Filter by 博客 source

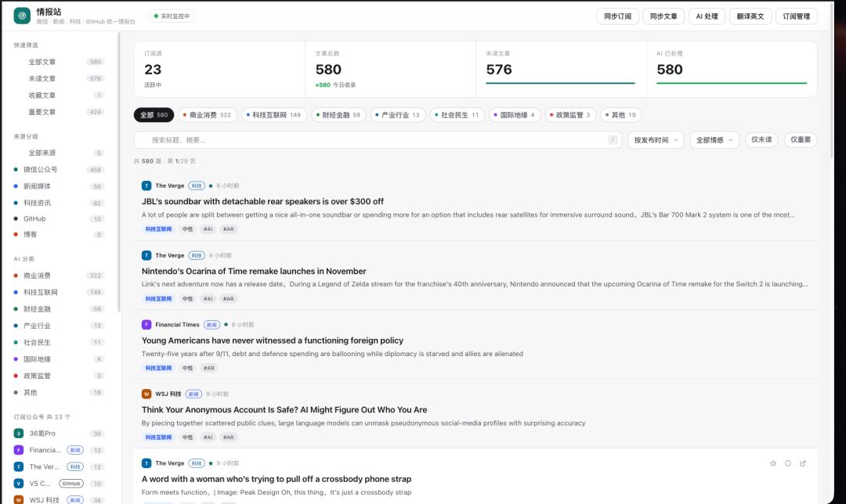60,235
